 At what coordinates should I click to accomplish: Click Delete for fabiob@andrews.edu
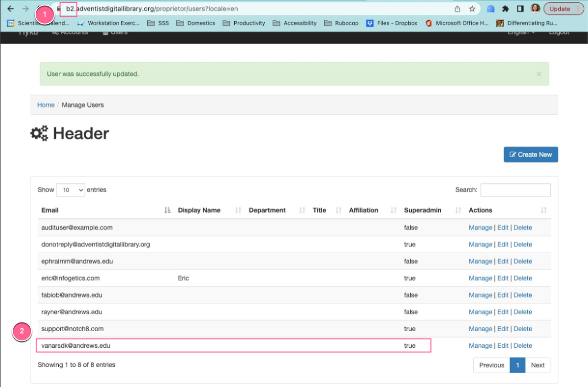pyautogui.click(x=523, y=295)
